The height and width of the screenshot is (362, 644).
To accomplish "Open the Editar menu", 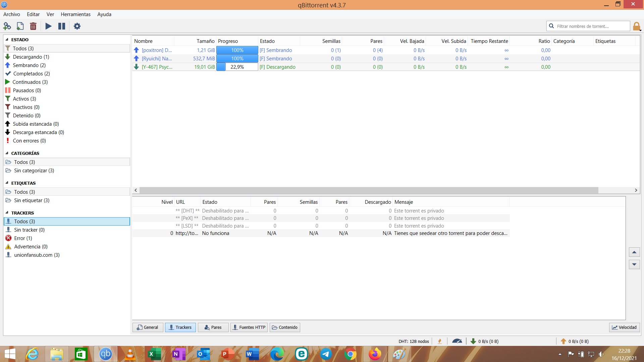I will (33, 14).
